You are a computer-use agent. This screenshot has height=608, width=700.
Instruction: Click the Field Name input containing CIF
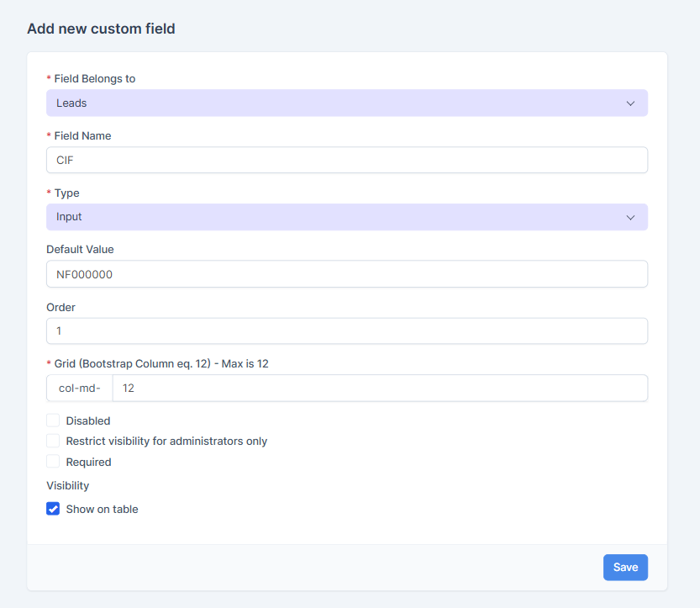346,160
